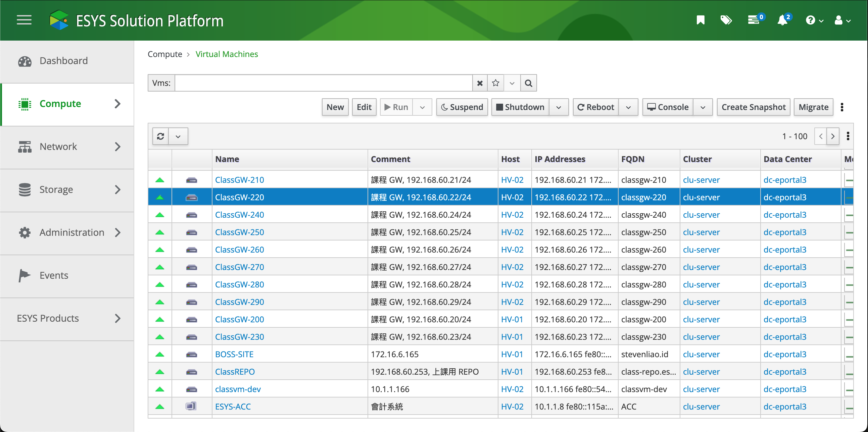Open the user account menu
868x432 pixels.
pyautogui.click(x=842, y=20)
